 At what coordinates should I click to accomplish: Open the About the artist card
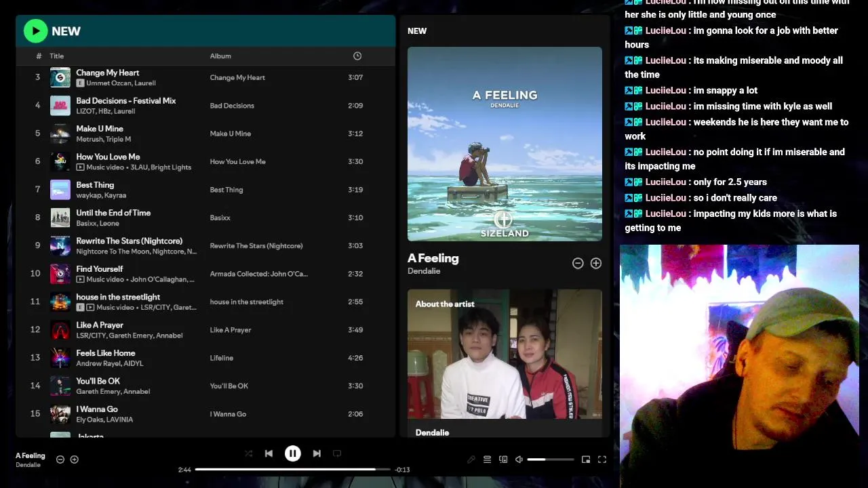click(x=505, y=363)
